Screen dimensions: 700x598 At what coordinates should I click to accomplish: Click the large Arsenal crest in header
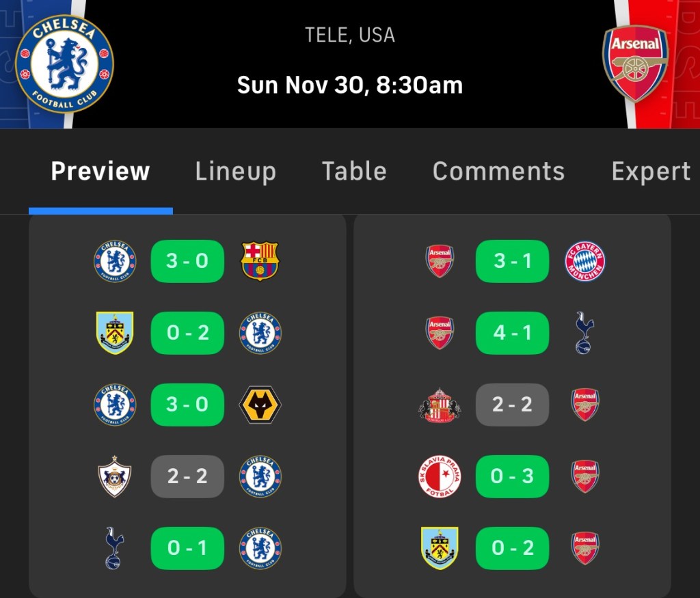pos(635,64)
